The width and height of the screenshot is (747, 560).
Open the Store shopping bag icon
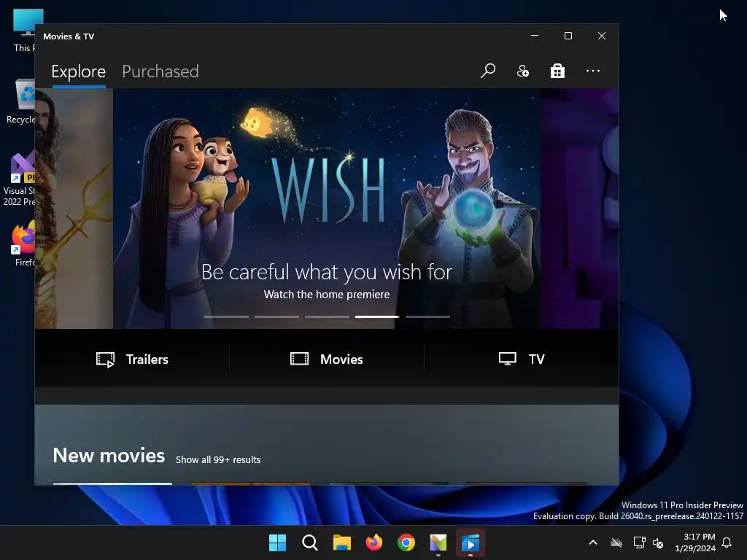(557, 71)
